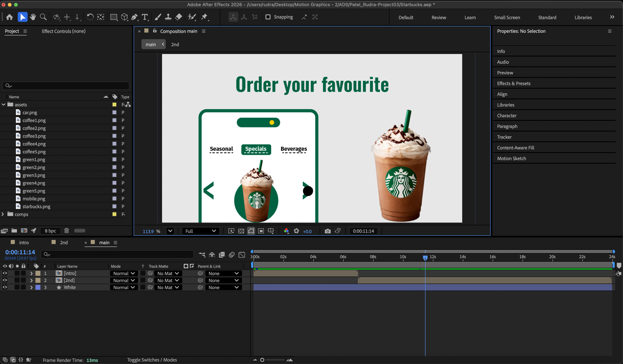The height and width of the screenshot is (364, 623).
Task: Select the Rectangle shape tool
Action: (114, 17)
